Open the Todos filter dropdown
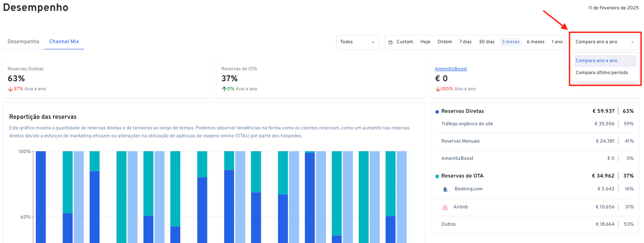This screenshot has width=644, height=243. (358, 42)
